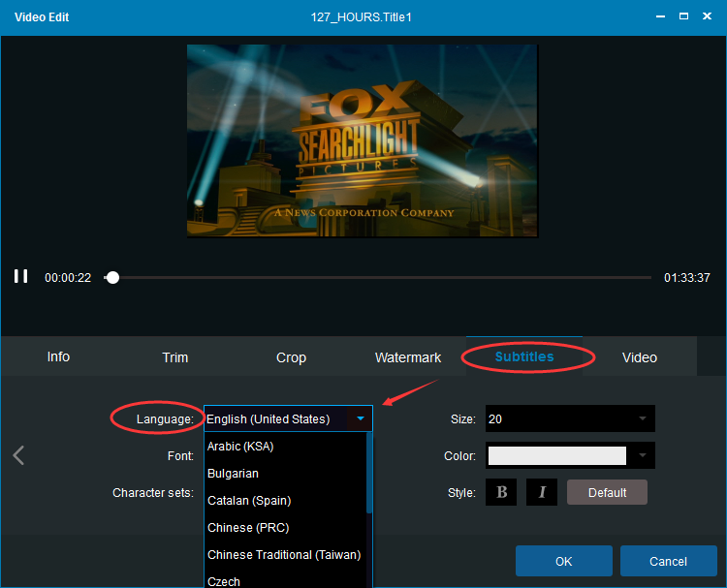The width and height of the screenshot is (727, 588).
Task: Click the left chevron arrow
Action: click(18, 455)
